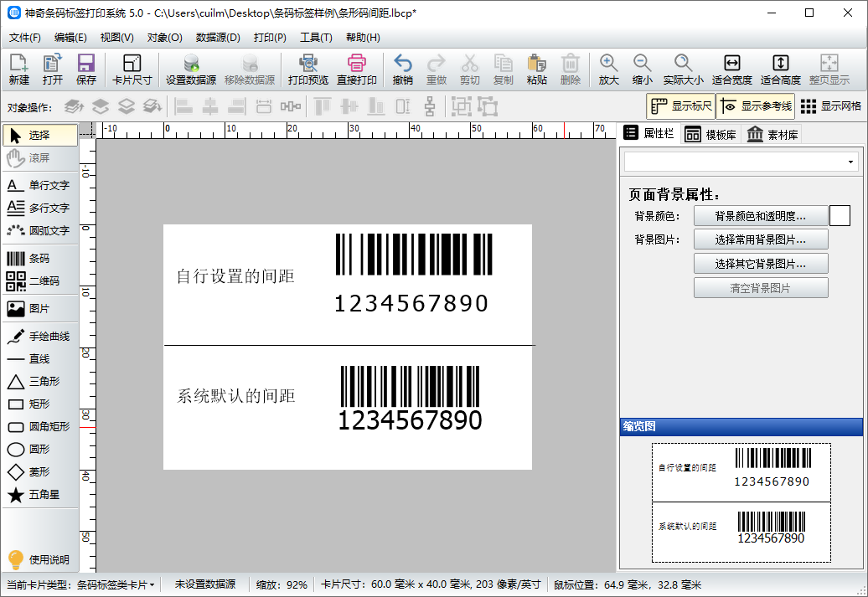Maximize the application window
Screen dimensions: 868x597
(x=809, y=13)
